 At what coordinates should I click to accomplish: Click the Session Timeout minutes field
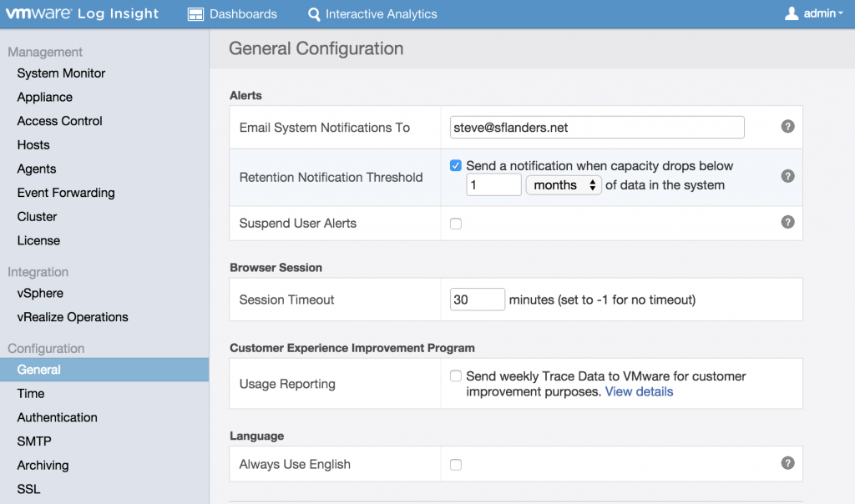click(x=477, y=299)
